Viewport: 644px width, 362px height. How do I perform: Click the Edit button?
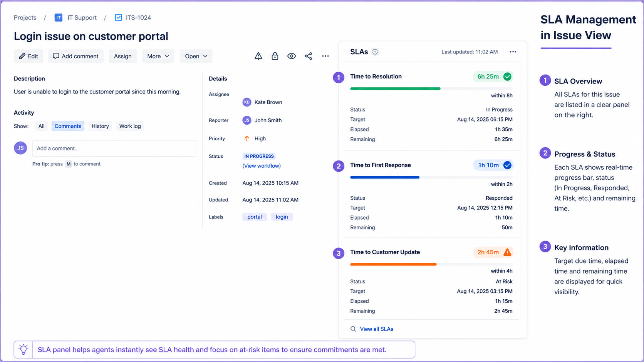click(x=29, y=56)
